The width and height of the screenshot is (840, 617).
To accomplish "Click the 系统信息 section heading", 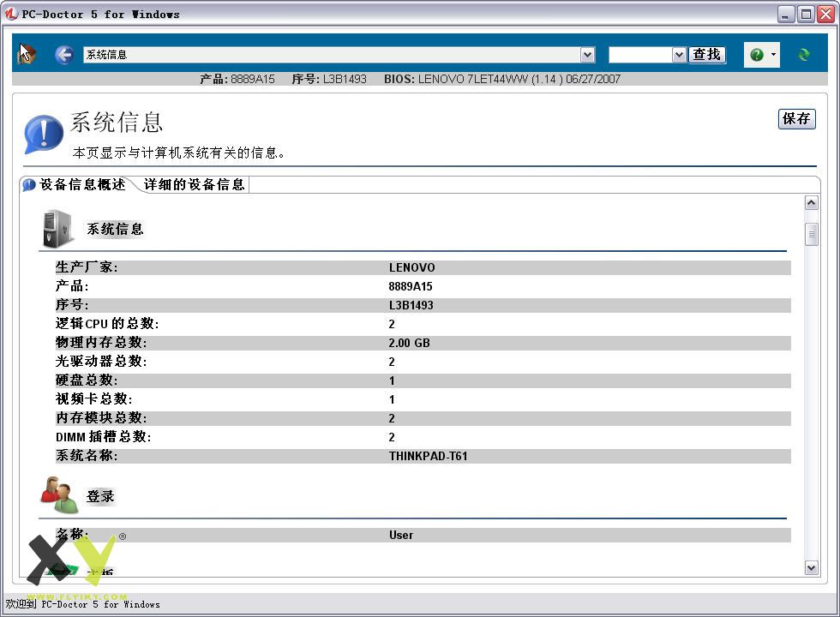I will point(115,230).
